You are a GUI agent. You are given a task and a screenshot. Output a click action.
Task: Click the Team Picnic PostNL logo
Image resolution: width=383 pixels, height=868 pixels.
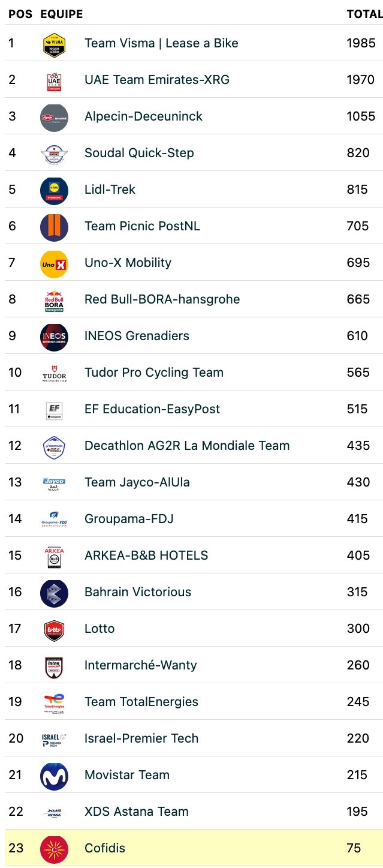[x=54, y=227]
